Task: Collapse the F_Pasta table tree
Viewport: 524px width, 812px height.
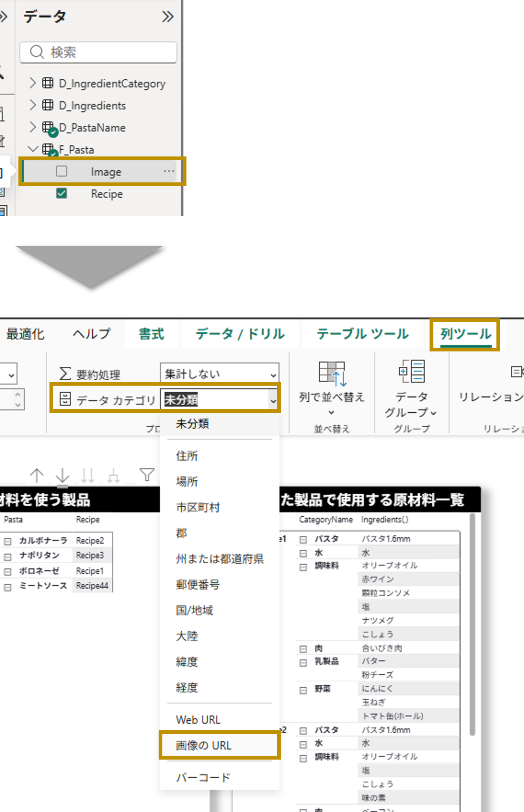Action: [x=32, y=149]
